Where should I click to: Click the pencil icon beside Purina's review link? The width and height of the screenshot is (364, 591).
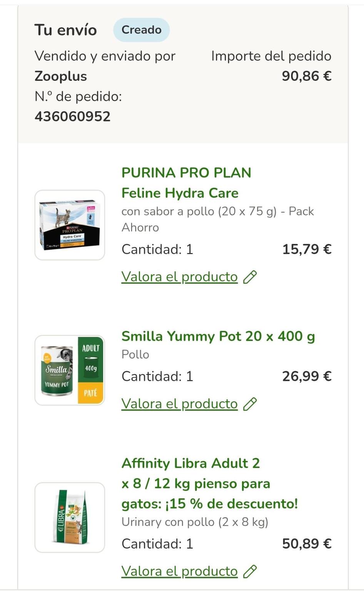(250, 277)
